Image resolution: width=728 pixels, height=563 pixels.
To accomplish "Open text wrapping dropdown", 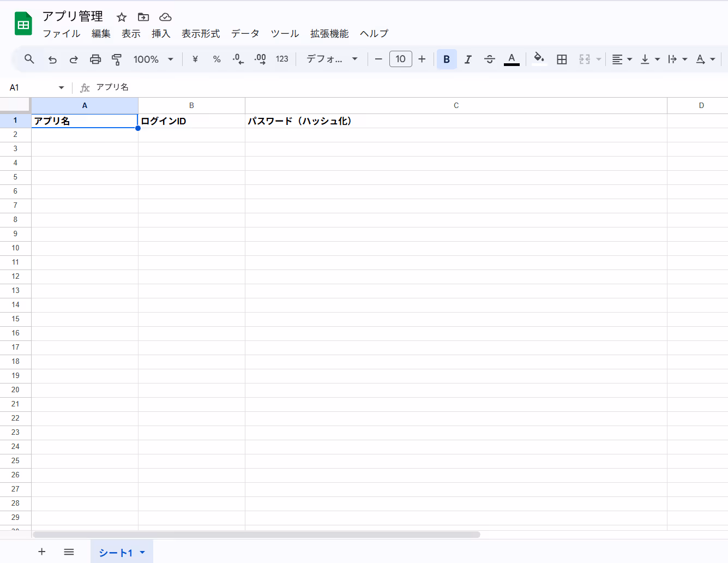I will (678, 59).
